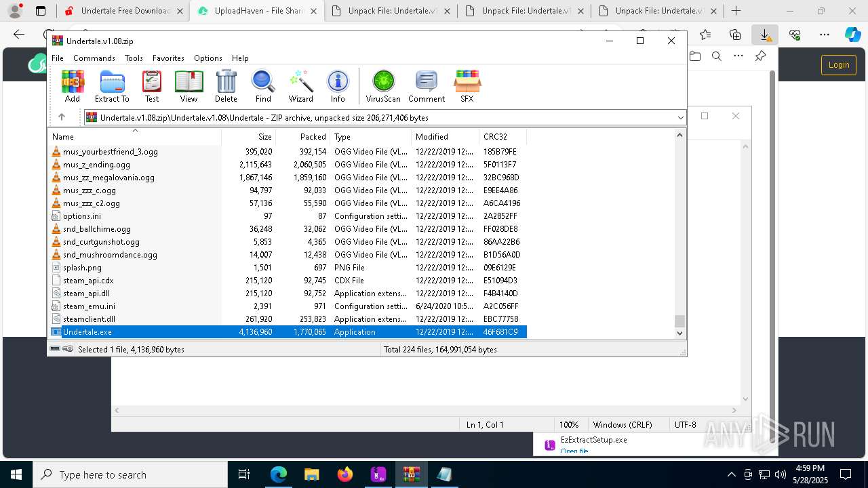Show archive Info
The height and width of the screenshot is (488, 868).
click(338, 86)
